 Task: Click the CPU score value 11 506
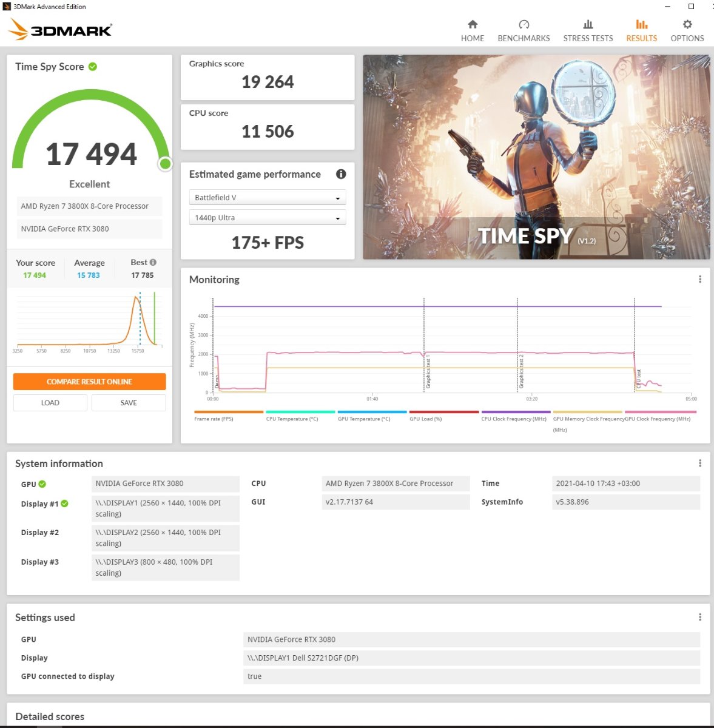268,132
